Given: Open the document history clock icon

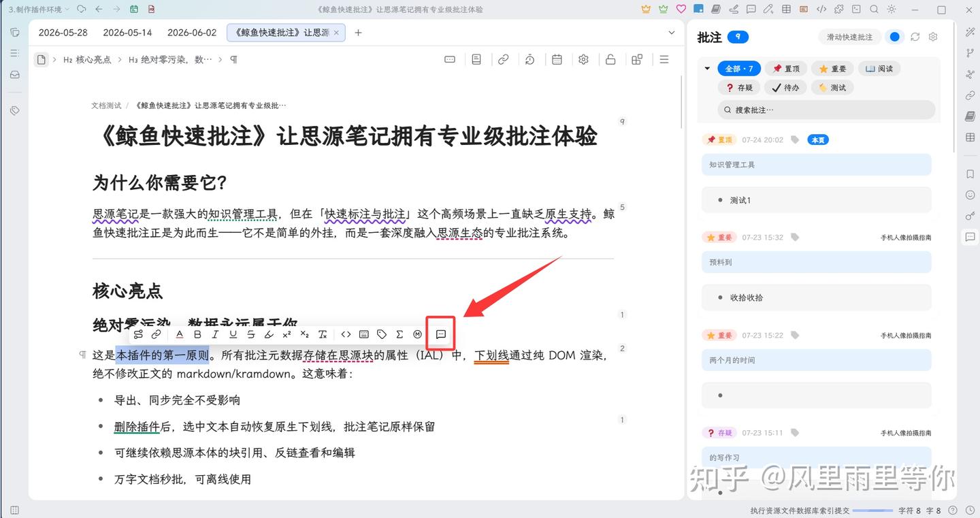Looking at the screenshot, I should click(529, 60).
